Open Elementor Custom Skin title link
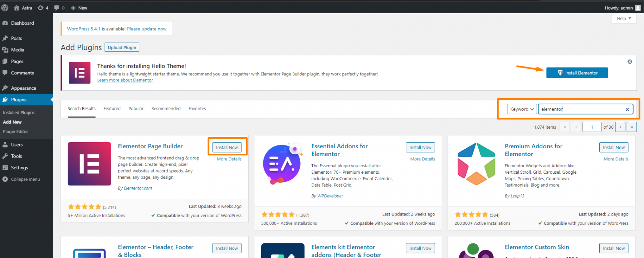The image size is (644, 258). point(537,247)
